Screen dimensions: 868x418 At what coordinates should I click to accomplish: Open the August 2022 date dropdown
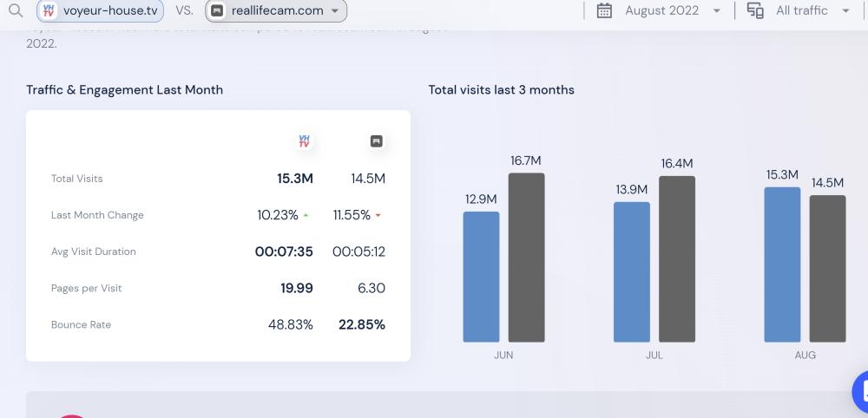[x=716, y=11]
